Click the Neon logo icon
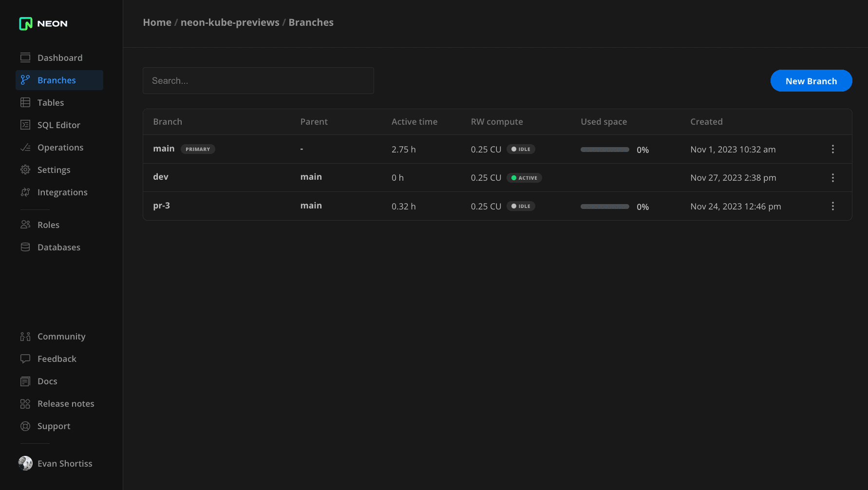 (x=26, y=23)
